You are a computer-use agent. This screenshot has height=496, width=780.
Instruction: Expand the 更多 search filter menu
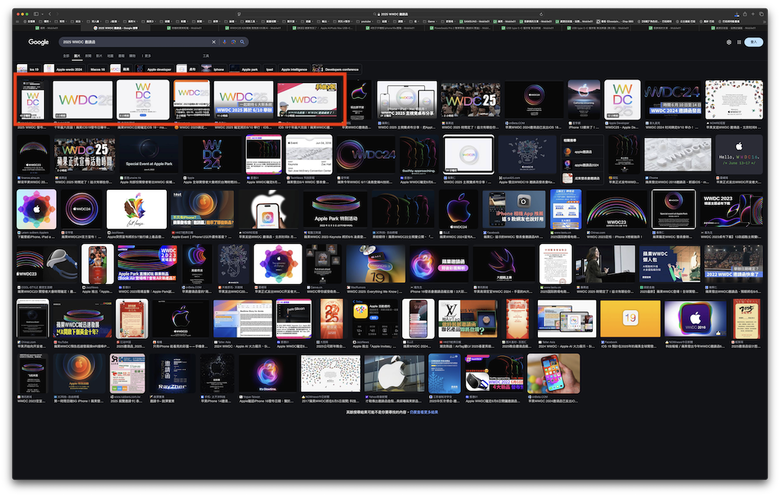click(146, 56)
